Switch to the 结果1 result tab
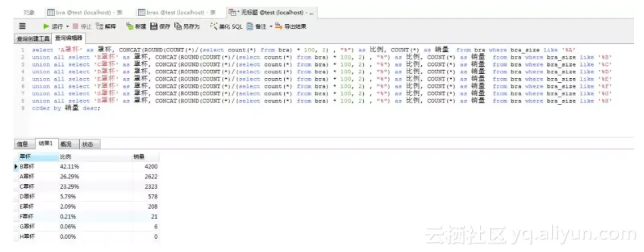The width and height of the screenshot is (644, 252). click(45, 143)
